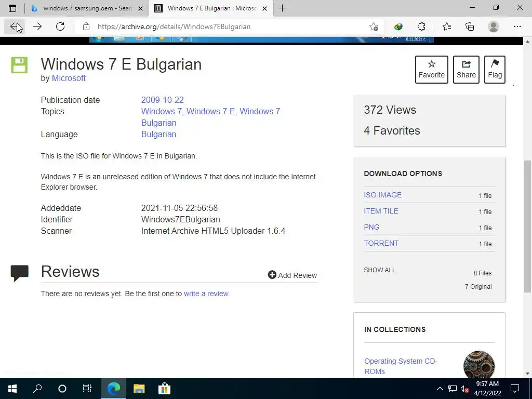The height and width of the screenshot is (399, 532).
Task: Open Cortana circle in taskbar
Action: pos(62,389)
